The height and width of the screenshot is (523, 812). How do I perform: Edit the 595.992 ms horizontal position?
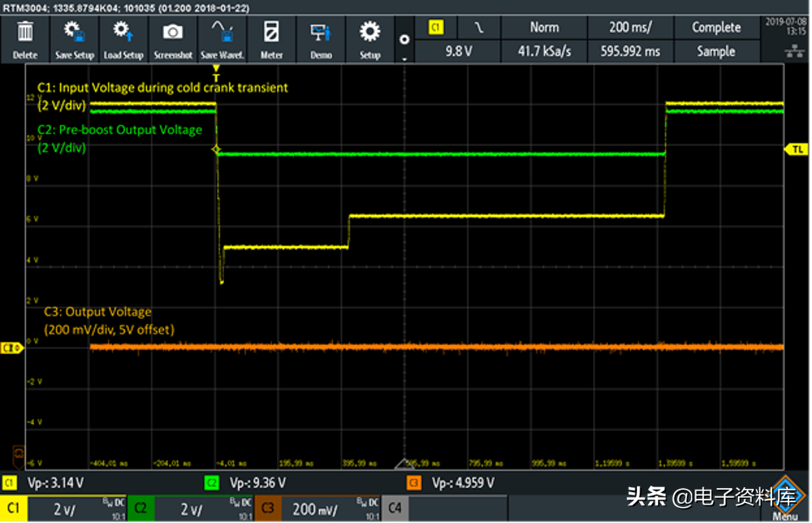630,52
